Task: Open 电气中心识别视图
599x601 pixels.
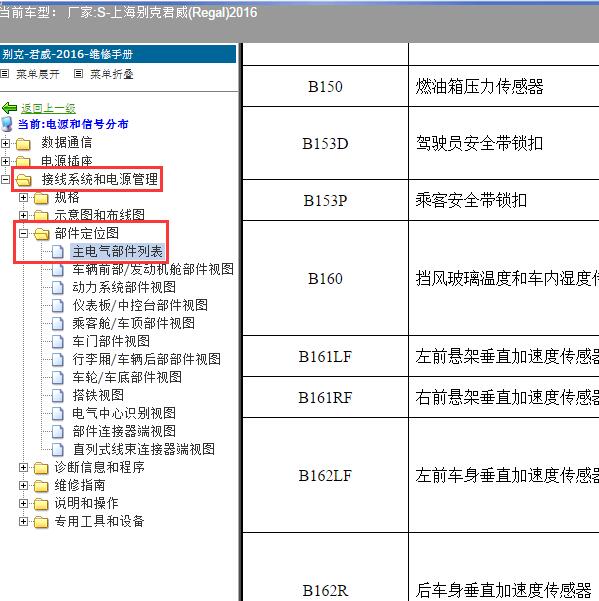Action: click(x=124, y=413)
